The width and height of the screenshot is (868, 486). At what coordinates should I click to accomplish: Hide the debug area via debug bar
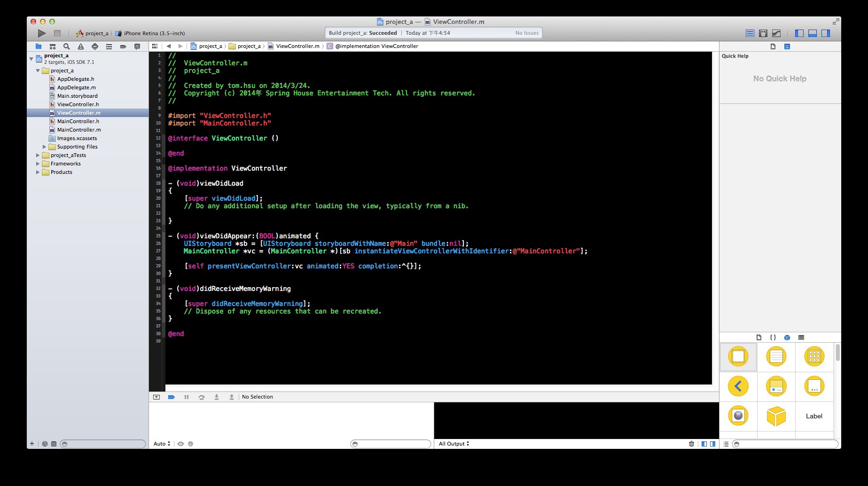click(156, 397)
